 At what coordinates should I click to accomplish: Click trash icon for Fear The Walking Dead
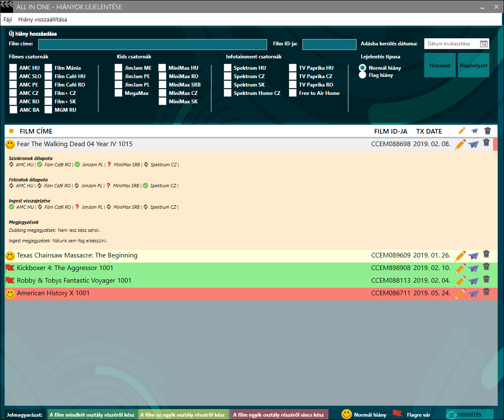point(486,143)
